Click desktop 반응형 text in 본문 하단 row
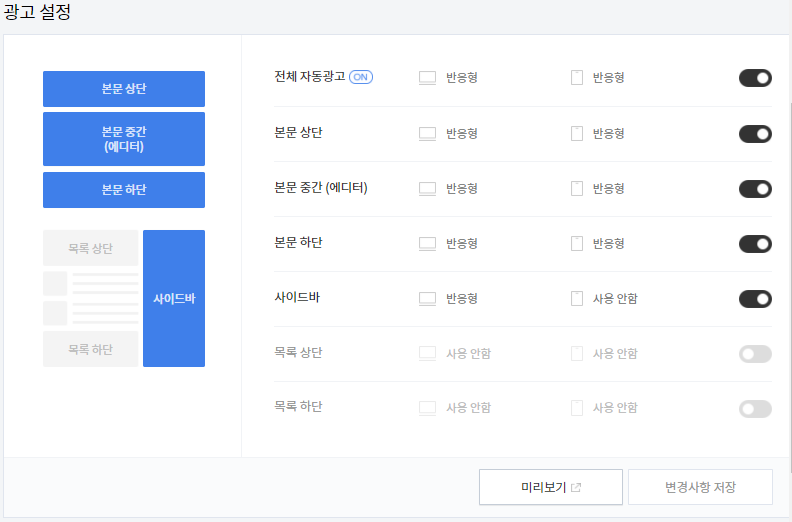792x522 pixels. click(462, 244)
